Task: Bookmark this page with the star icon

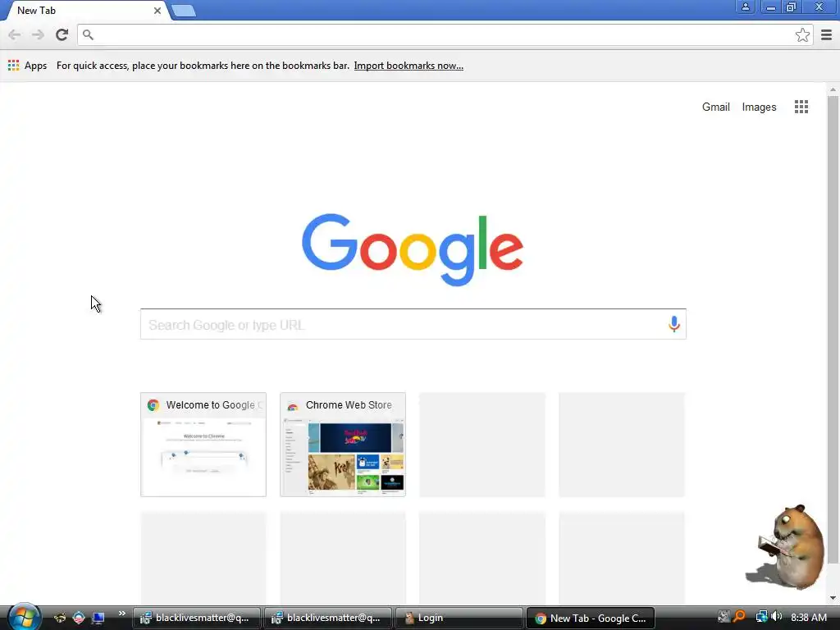Action: (802, 34)
